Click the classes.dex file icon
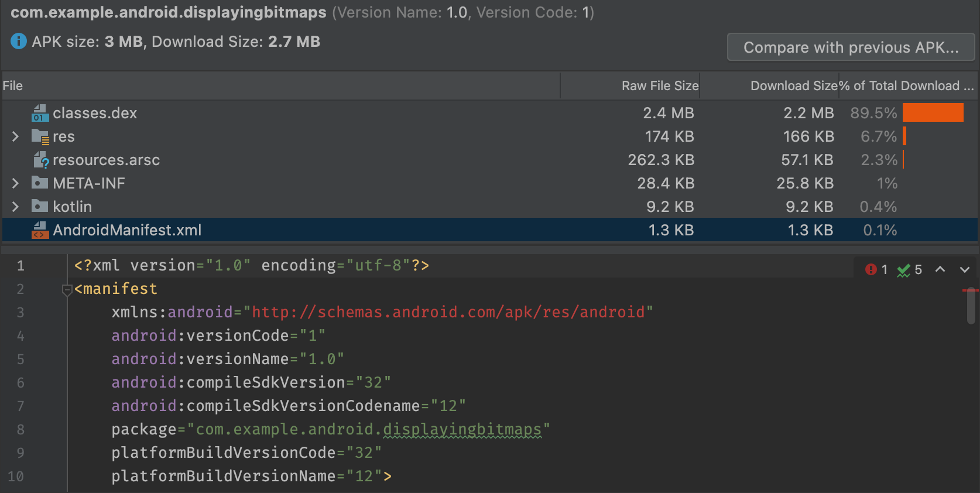 [x=40, y=113]
